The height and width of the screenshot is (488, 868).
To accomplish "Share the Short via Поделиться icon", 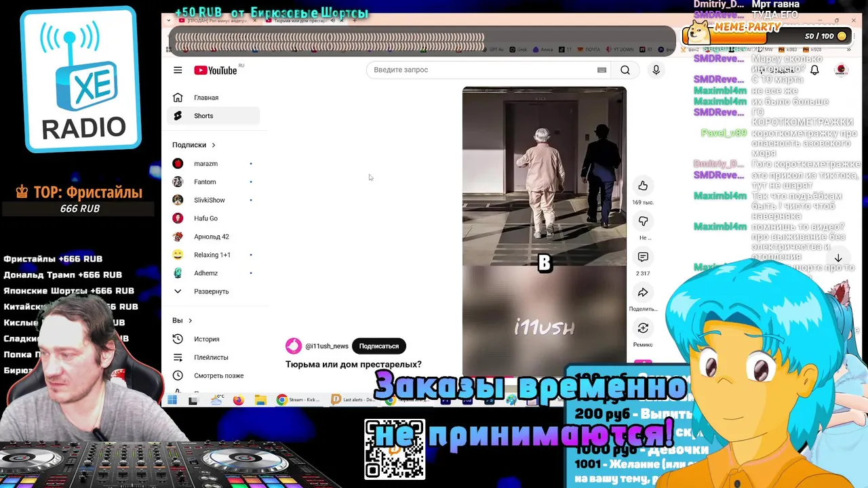I will (x=643, y=292).
